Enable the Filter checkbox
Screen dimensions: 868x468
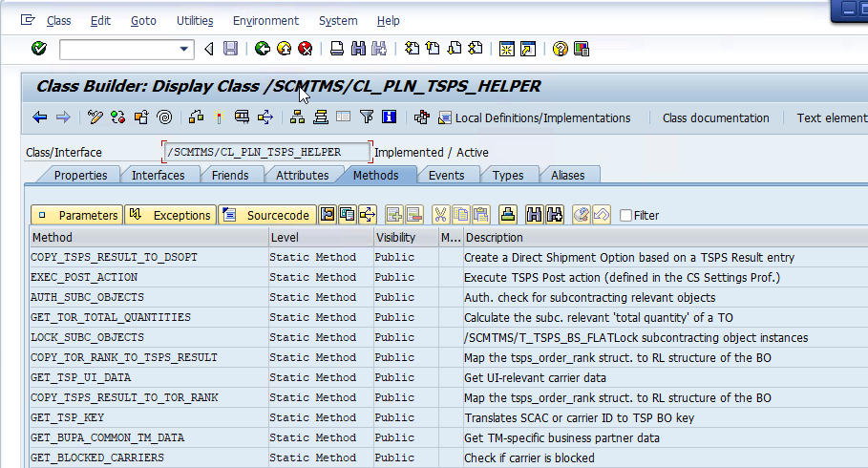[x=625, y=216]
